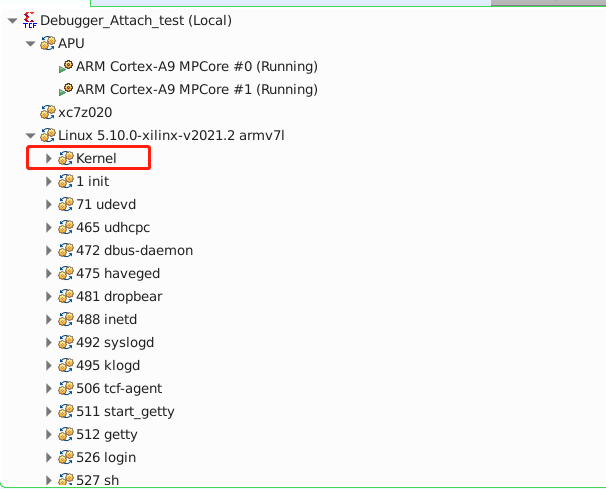The image size is (606, 489).
Task: Select the 472 dbus-daemon process
Action: point(134,250)
